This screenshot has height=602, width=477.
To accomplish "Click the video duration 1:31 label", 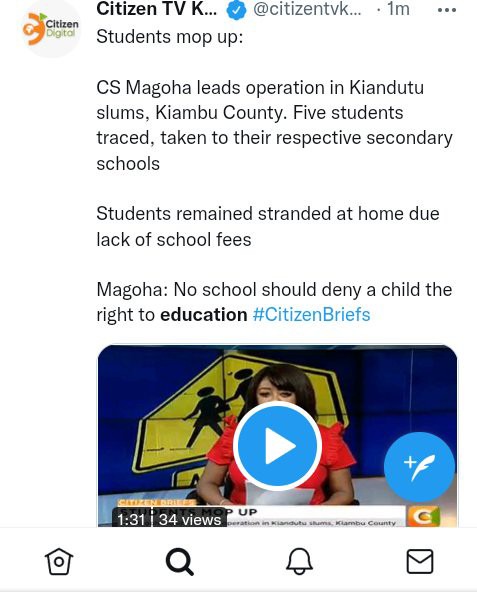I will (x=131, y=520).
